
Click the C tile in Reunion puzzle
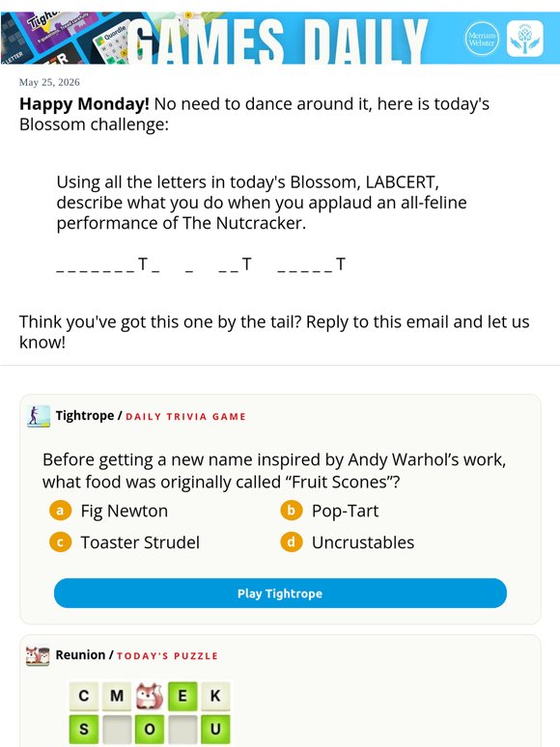click(x=84, y=696)
